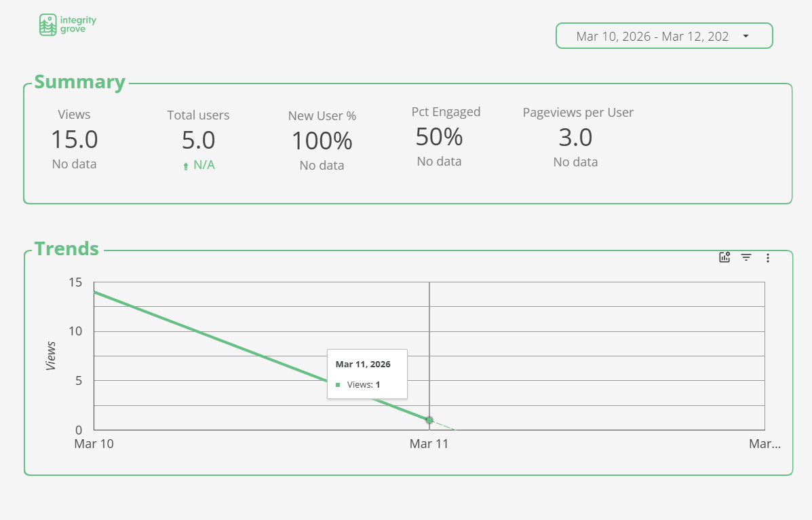Click the Mar 11 x-axis label
This screenshot has height=520, width=812.
[x=429, y=444]
